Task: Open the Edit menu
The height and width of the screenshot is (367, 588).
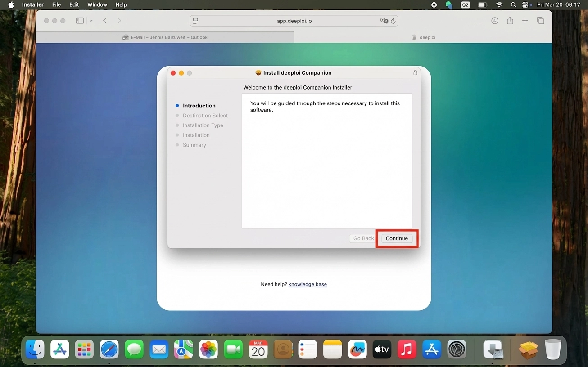Action: [x=74, y=4]
